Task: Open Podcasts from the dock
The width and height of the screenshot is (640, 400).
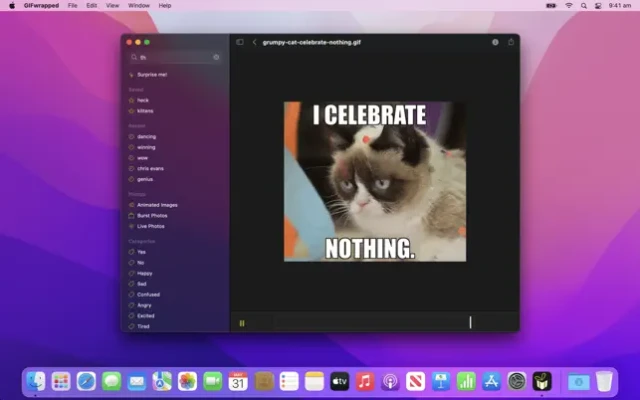Action: coord(390,382)
